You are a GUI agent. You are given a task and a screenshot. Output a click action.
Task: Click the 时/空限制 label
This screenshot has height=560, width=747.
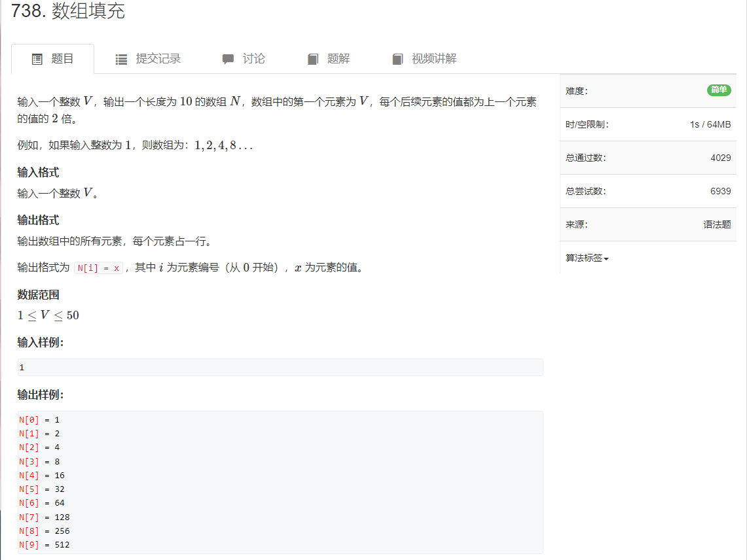[587, 124]
